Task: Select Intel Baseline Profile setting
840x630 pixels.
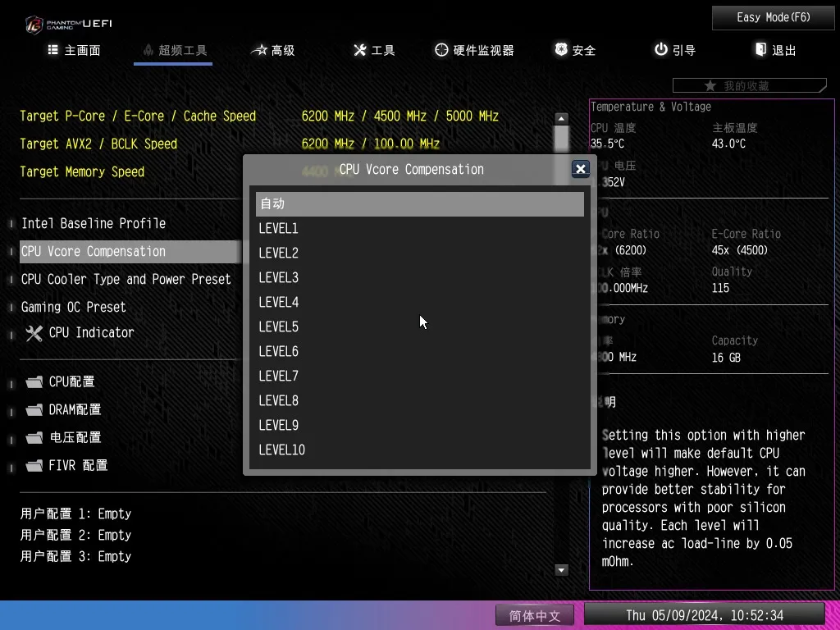Action: pyautogui.click(x=94, y=223)
